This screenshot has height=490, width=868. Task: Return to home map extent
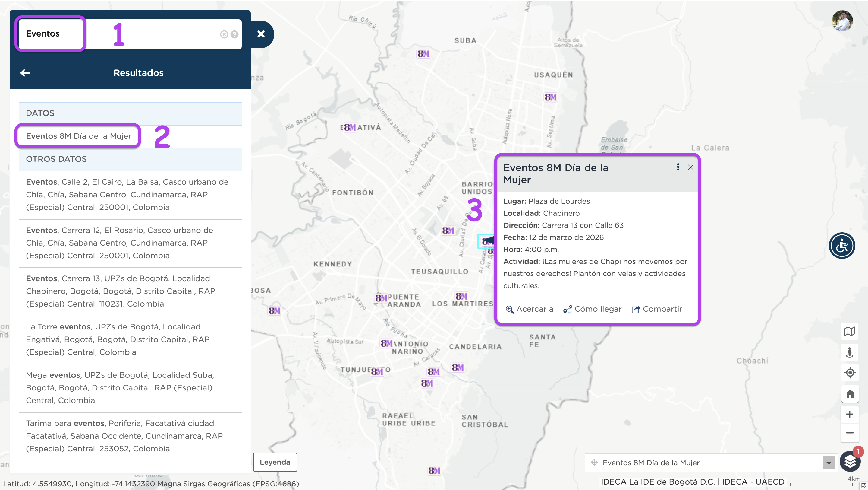[x=850, y=393]
